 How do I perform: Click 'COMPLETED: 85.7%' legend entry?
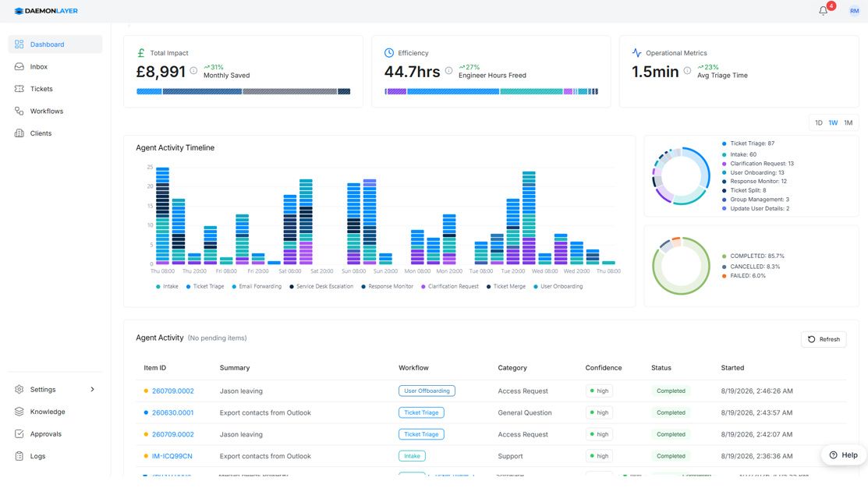[753, 256]
